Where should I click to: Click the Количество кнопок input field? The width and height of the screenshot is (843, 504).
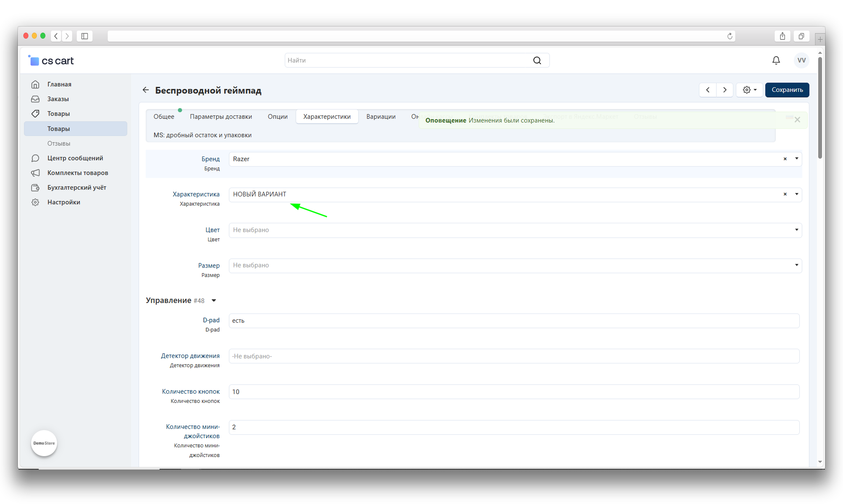(513, 392)
